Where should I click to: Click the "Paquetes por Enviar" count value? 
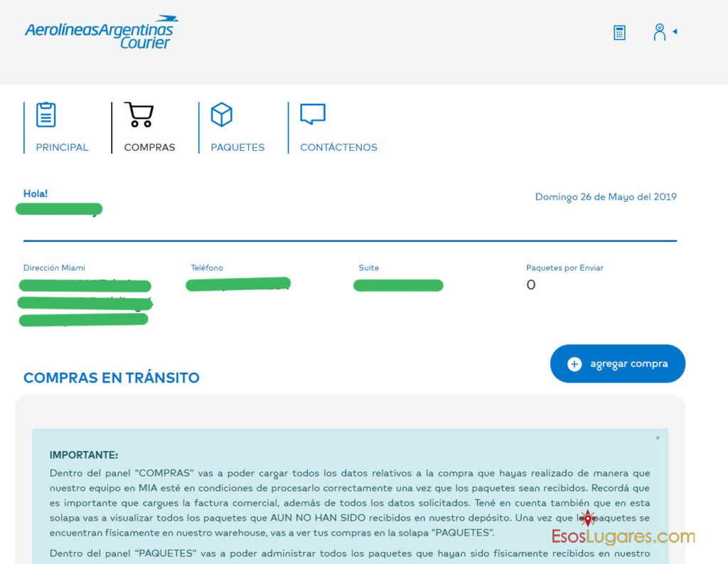pyautogui.click(x=530, y=285)
